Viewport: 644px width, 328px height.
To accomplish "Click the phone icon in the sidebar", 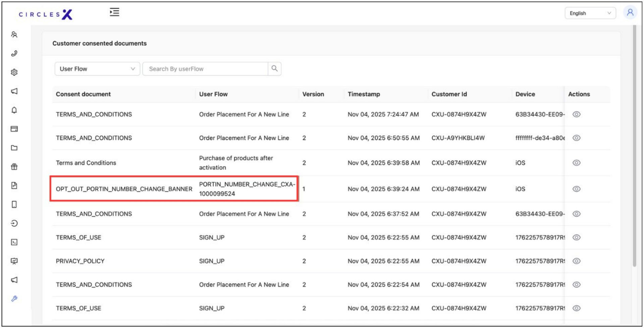I will pos(14,53).
